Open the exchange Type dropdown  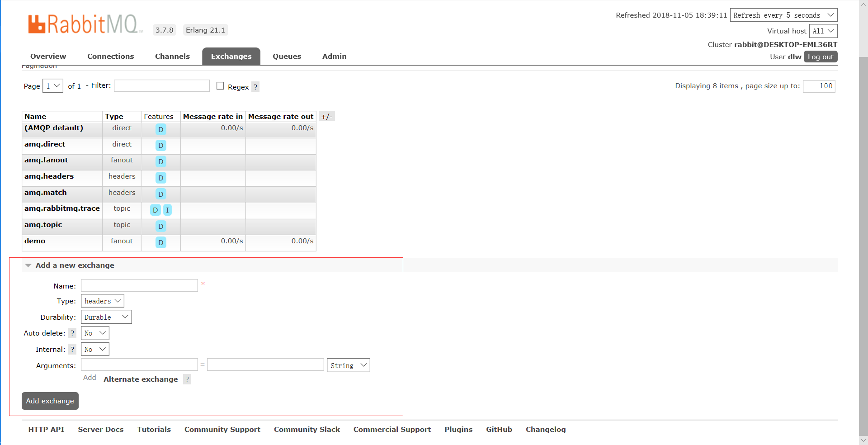103,301
